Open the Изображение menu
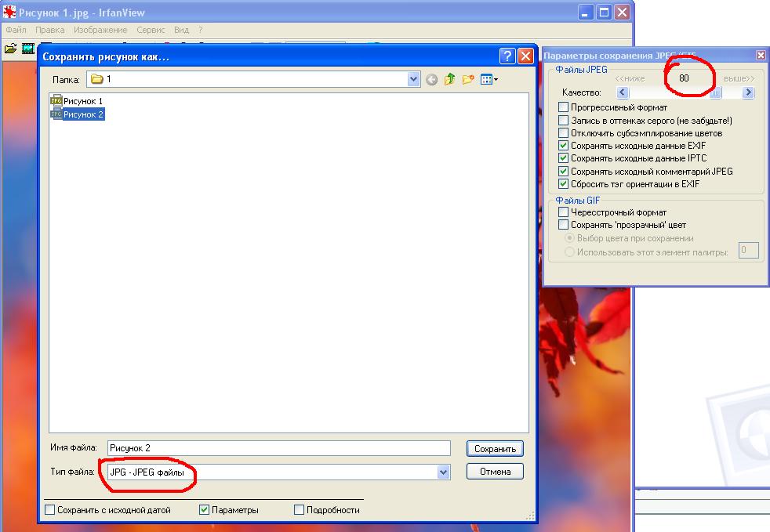Viewport: 770px width, 532px height. point(100,30)
